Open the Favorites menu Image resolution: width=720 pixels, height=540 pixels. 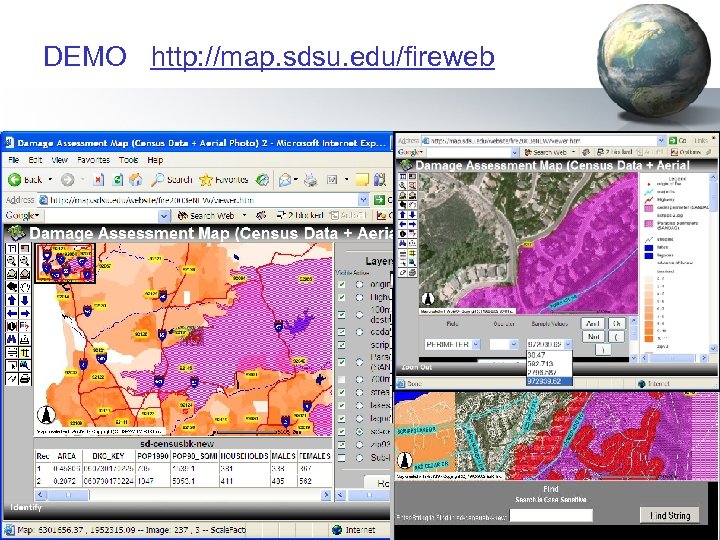[94, 160]
